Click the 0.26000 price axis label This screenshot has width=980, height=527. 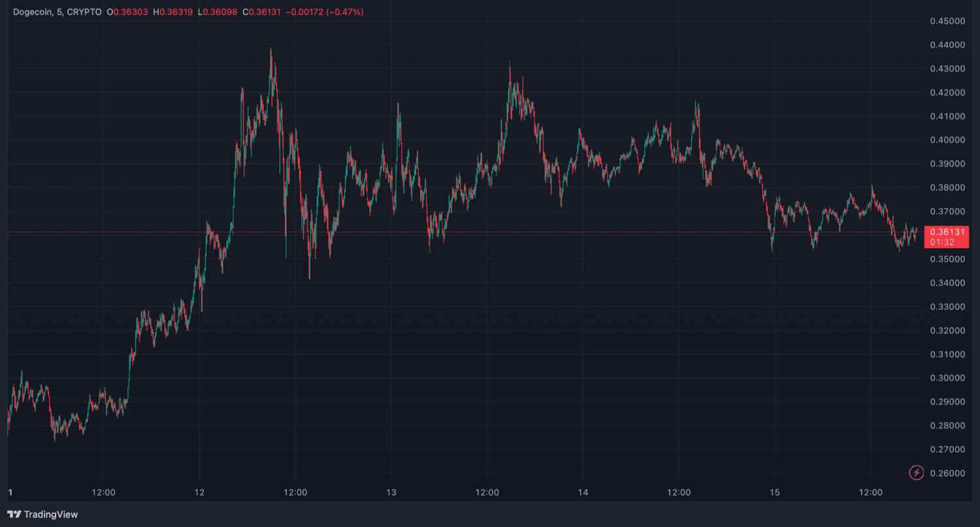947,473
